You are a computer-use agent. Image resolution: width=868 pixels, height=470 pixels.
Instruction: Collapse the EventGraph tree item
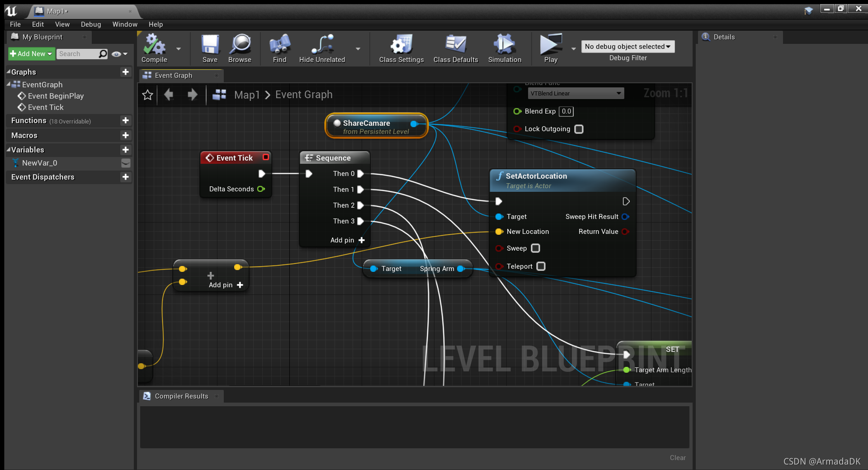coord(8,84)
